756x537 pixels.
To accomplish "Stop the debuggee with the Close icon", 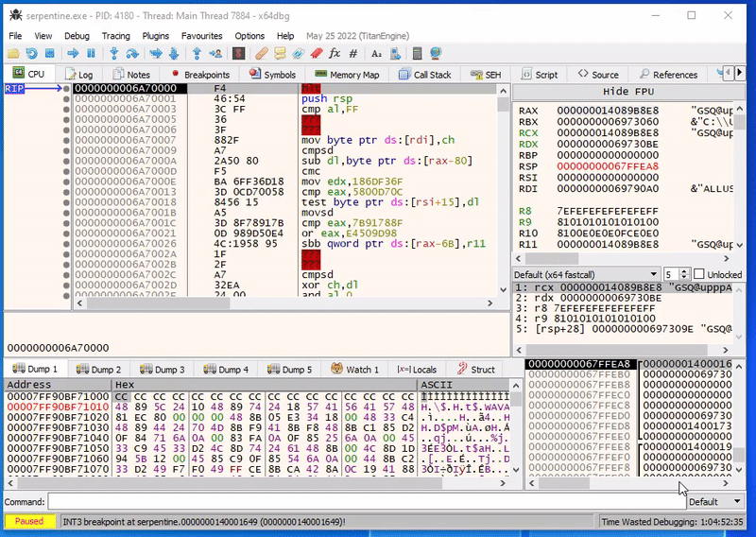I will click(49, 54).
